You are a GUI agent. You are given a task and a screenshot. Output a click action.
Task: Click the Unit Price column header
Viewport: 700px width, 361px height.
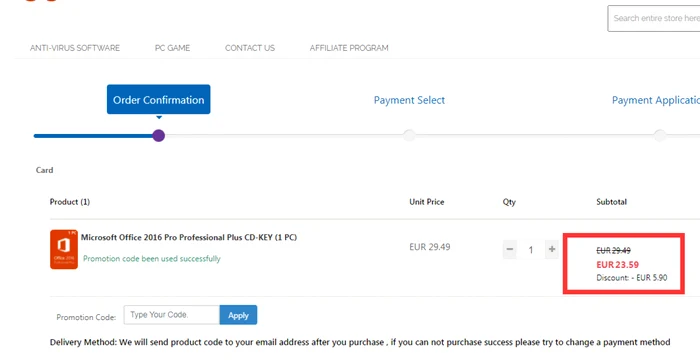[x=427, y=202]
